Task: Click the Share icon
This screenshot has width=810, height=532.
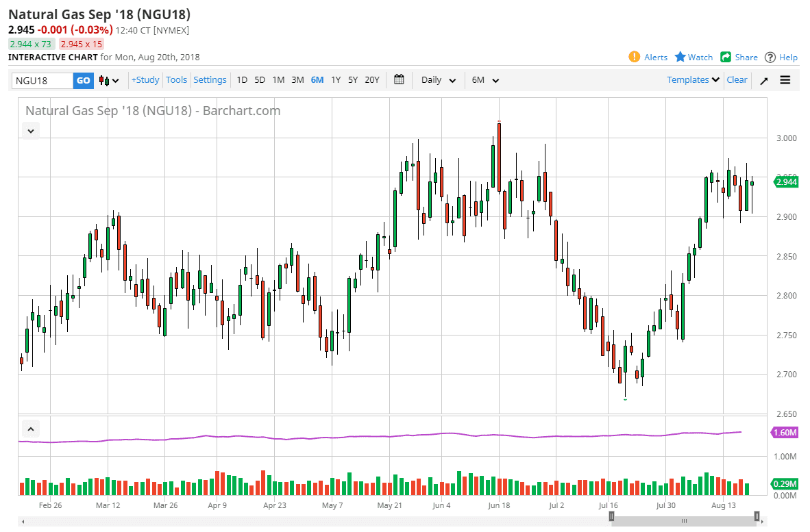Action: 726,57
